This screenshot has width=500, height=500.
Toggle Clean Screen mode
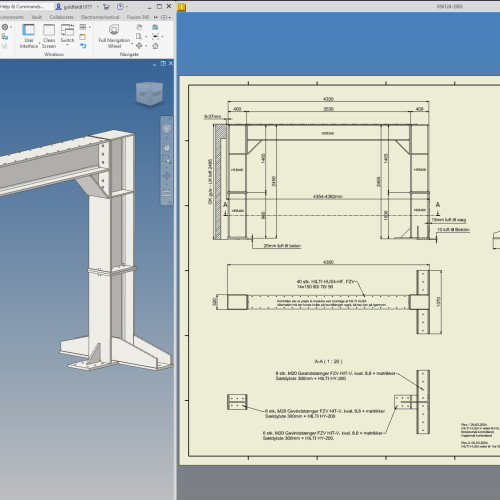tap(49, 36)
